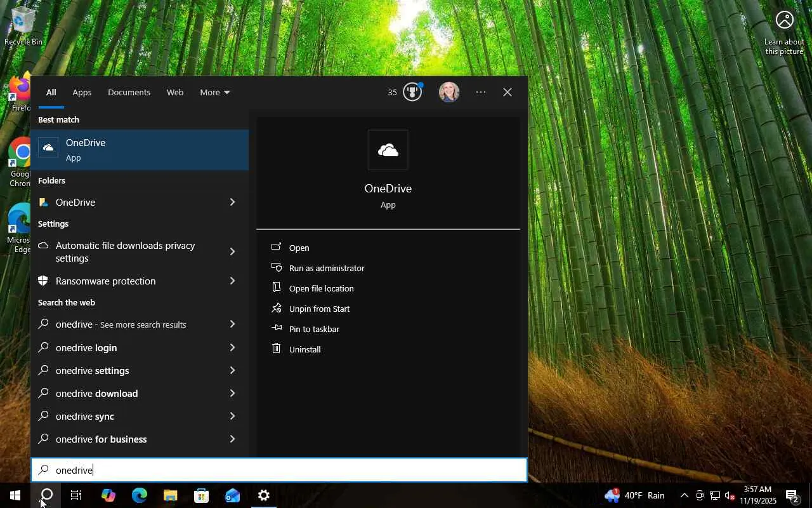The width and height of the screenshot is (812, 508).
Task: Expand the arrow for 'onedrive download'
Action: tap(233, 393)
